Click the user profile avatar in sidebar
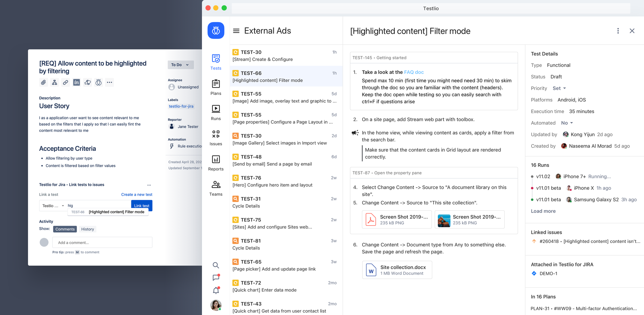This screenshot has height=315, width=644. pyautogui.click(x=216, y=305)
